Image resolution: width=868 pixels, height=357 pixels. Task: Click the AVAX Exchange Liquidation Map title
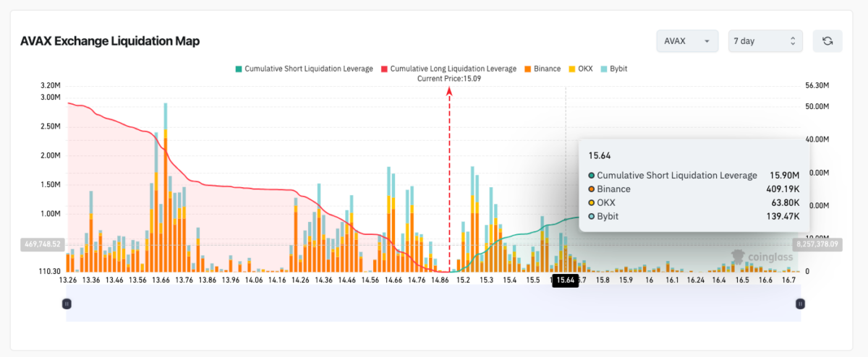110,41
